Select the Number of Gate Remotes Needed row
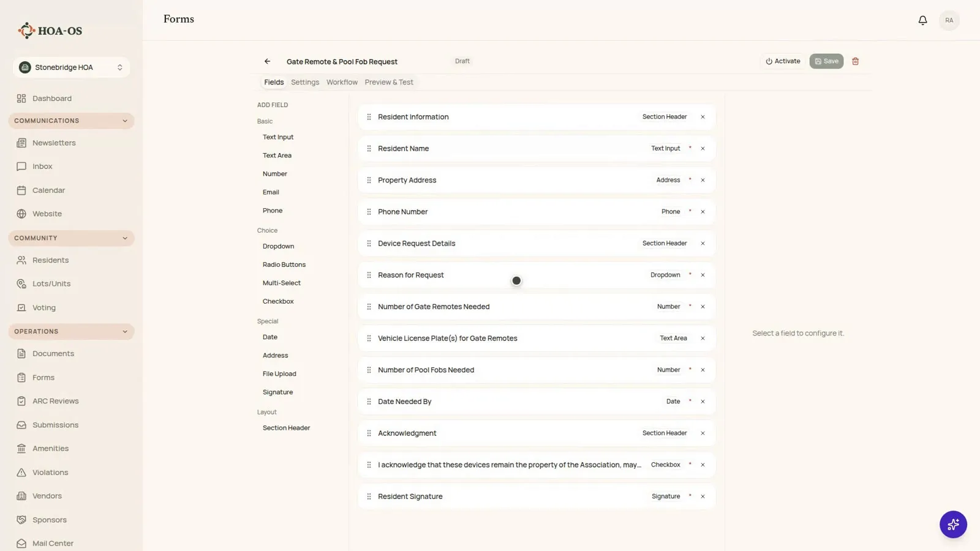980x551 pixels. click(x=537, y=307)
